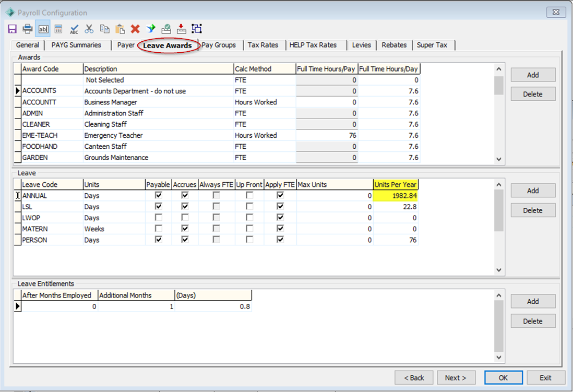Run the spell check (ABC) tool
Screen dimensions: 573x392
pos(74,29)
